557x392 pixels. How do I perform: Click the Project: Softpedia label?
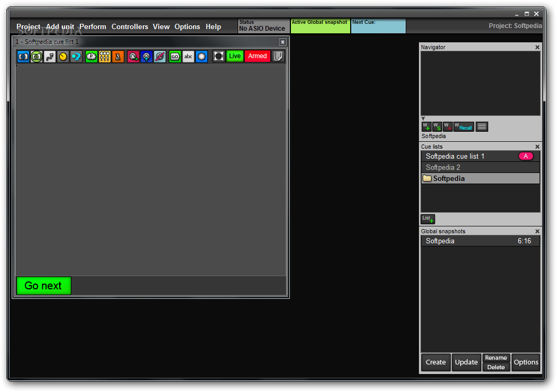[x=515, y=26]
